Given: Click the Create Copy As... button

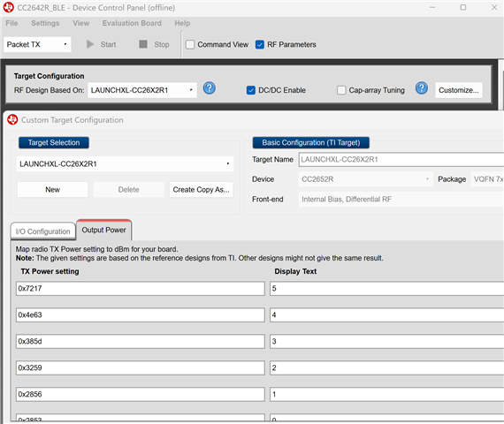Looking at the screenshot, I should click(x=202, y=190).
